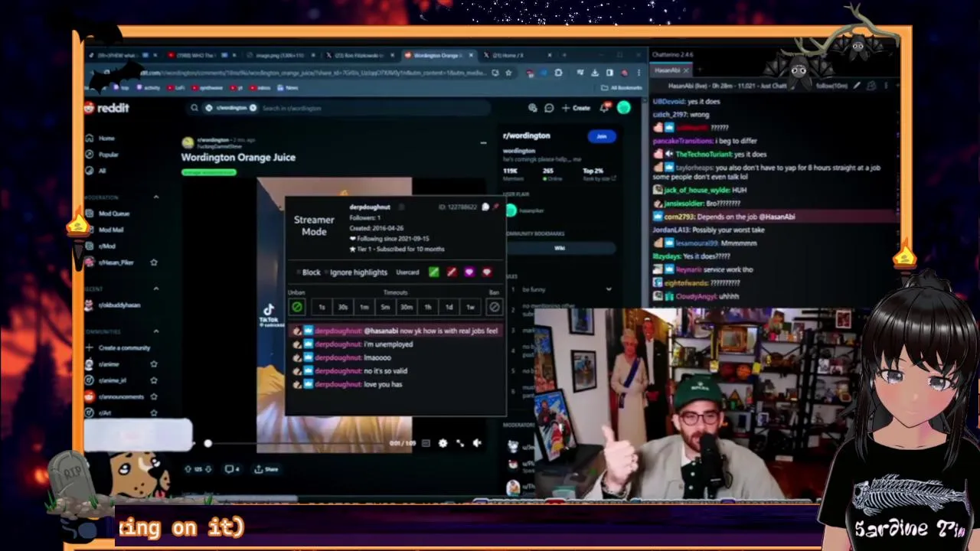Click the Unban green icon in usercard

click(297, 307)
